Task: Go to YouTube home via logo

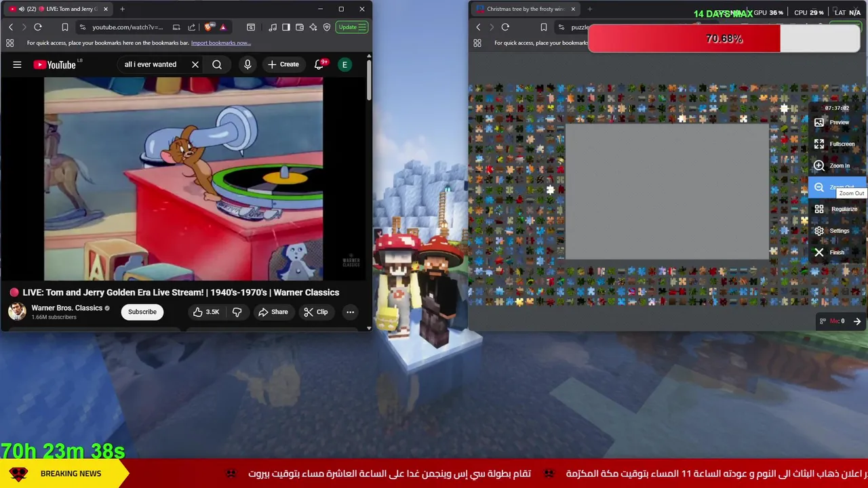Action: tap(55, 64)
